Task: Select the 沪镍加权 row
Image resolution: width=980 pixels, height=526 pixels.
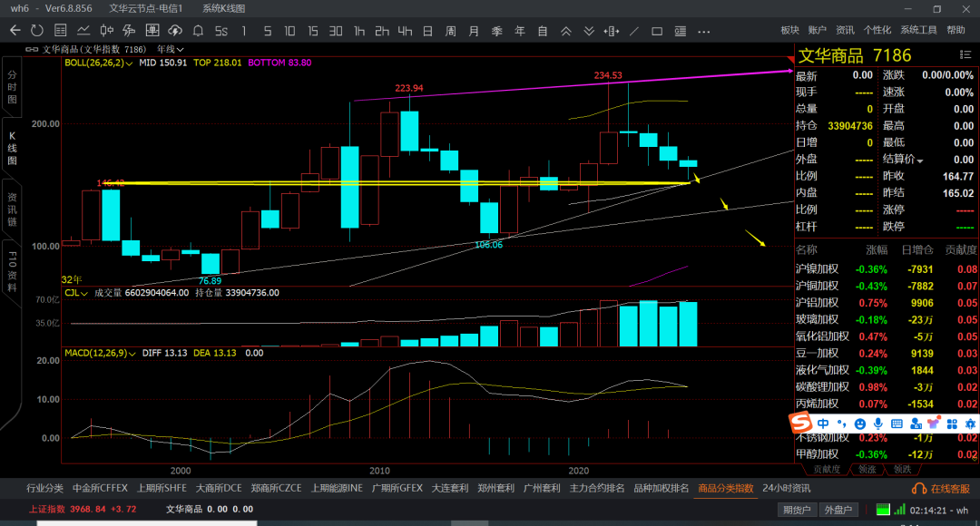Action: pos(887,269)
